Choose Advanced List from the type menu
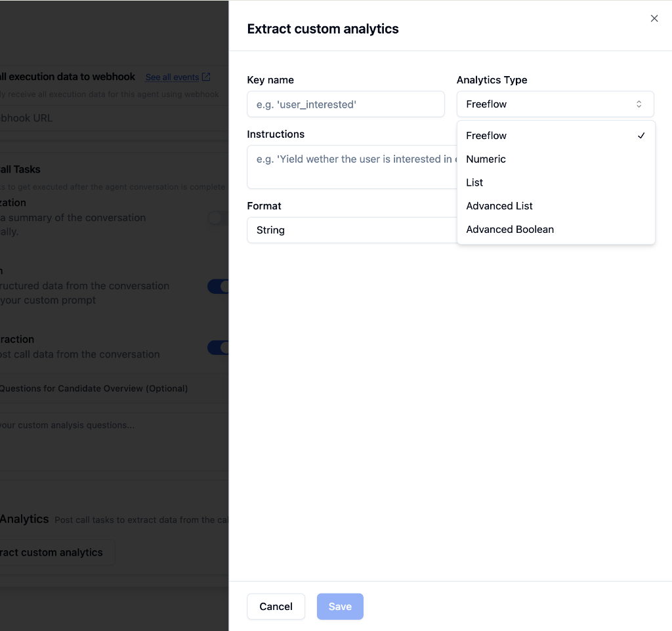The height and width of the screenshot is (631, 672). point(499,205)
